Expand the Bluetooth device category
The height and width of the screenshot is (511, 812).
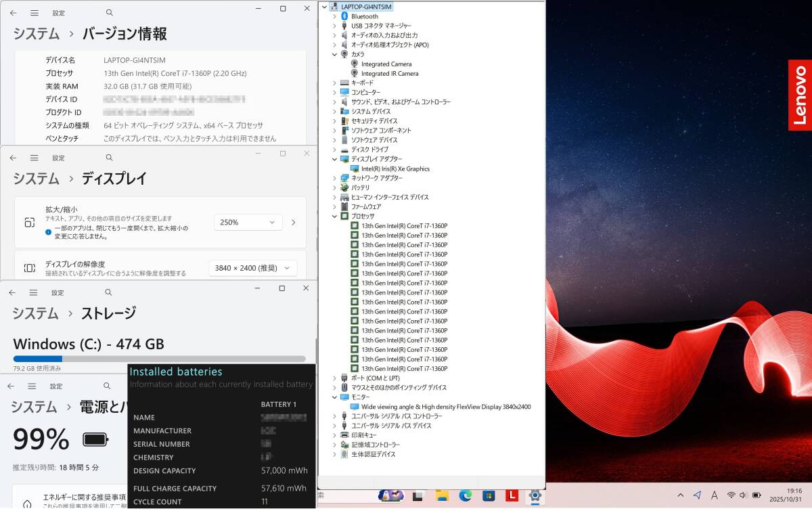pos(334,16)
